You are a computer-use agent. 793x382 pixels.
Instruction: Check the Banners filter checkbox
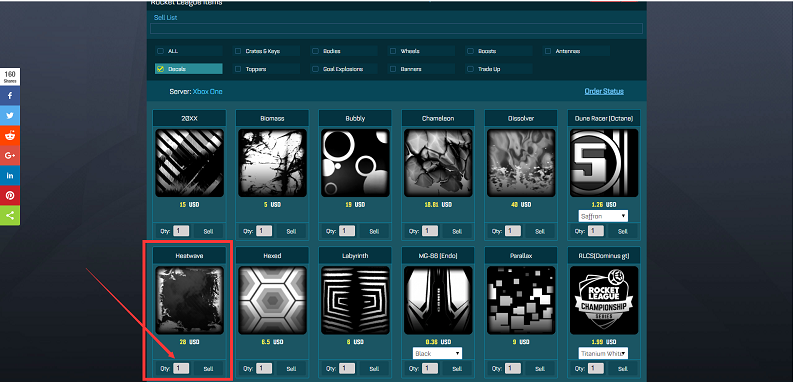click(x=392, y=69)
